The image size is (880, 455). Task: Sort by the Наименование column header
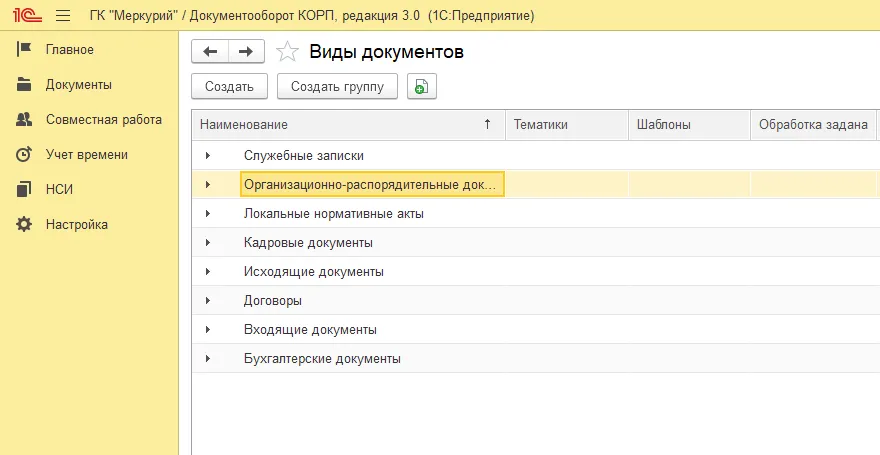point(349,125)
